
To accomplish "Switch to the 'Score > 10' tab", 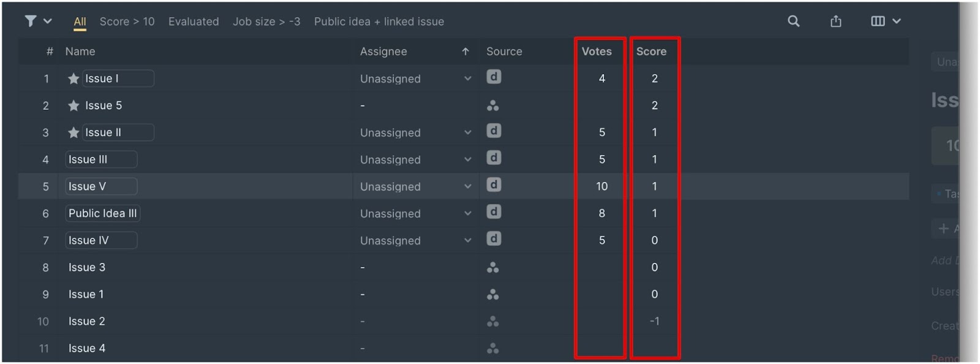I will coord(127,21).
